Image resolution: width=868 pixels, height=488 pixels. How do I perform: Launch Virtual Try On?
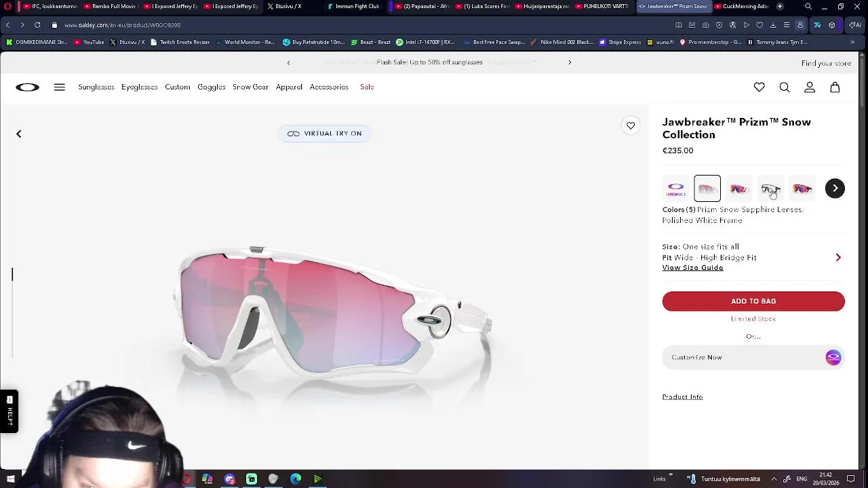pos(324,134)
